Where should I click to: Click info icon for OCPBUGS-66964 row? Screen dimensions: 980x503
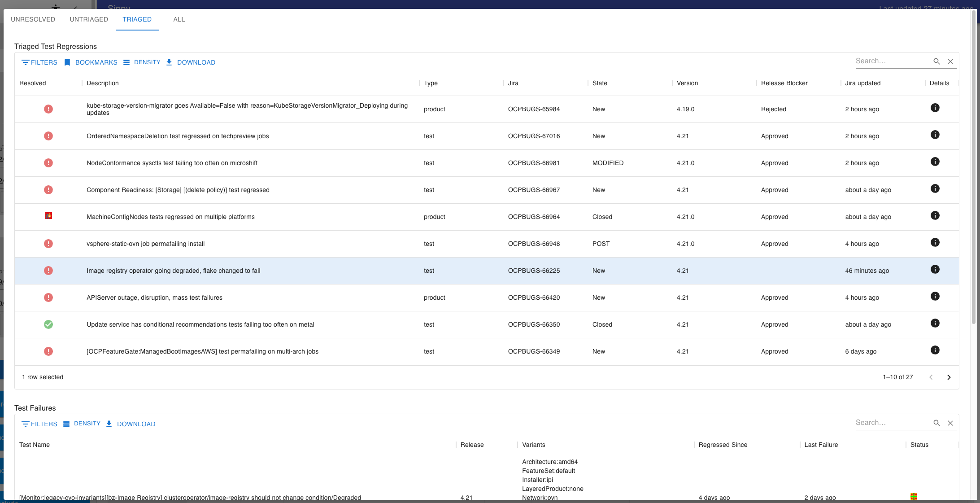click(935, 215)
